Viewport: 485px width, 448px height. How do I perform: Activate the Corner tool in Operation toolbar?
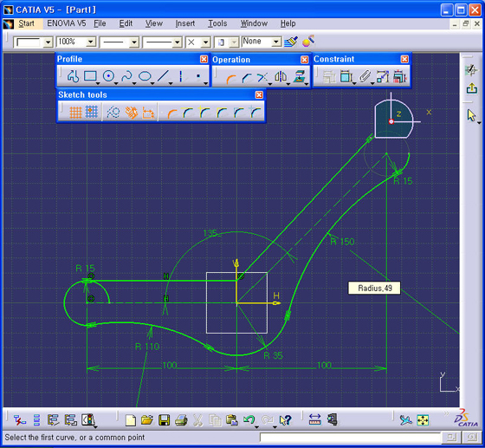pyautogui.click(x=231, y=78)
